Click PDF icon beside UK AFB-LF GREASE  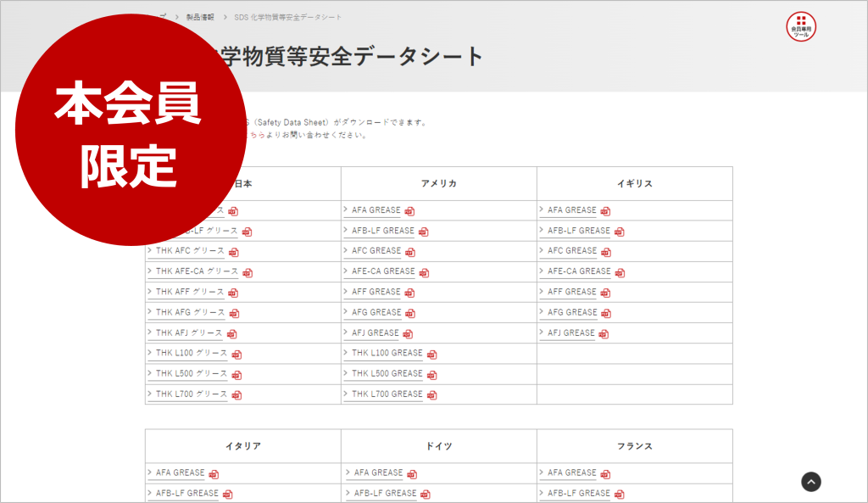coord(620,232)
